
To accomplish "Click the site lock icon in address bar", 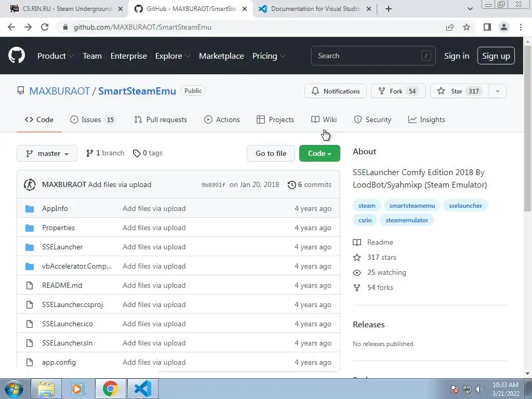I will pos(65,27).
